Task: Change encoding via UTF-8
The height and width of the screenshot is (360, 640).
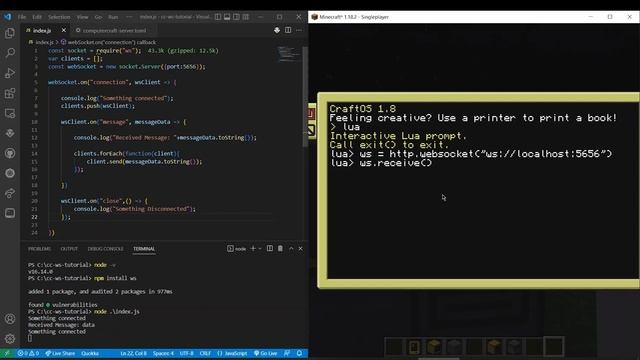Action: (187, 353)
